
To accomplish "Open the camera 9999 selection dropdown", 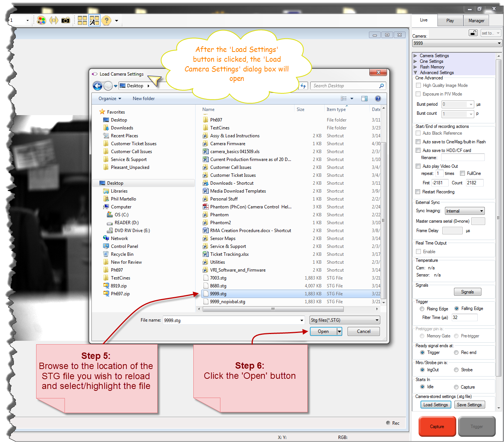I will tap(498, 43).
